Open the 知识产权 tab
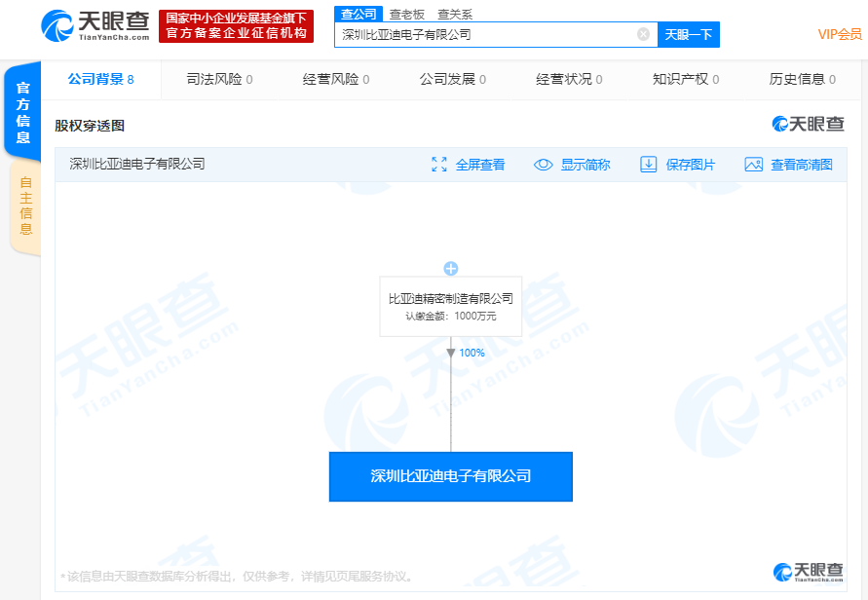 click(686, 79)
